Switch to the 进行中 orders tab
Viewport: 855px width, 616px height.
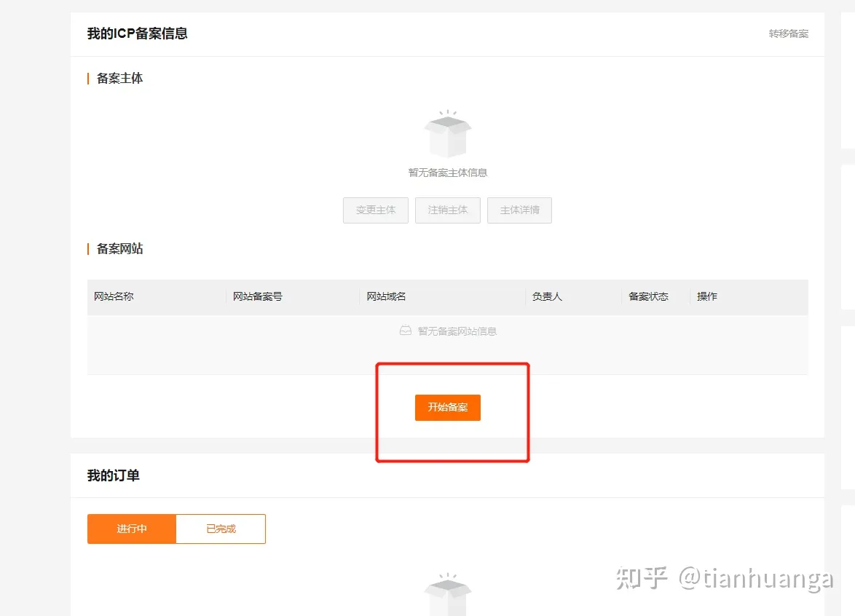tap(131, 529)
